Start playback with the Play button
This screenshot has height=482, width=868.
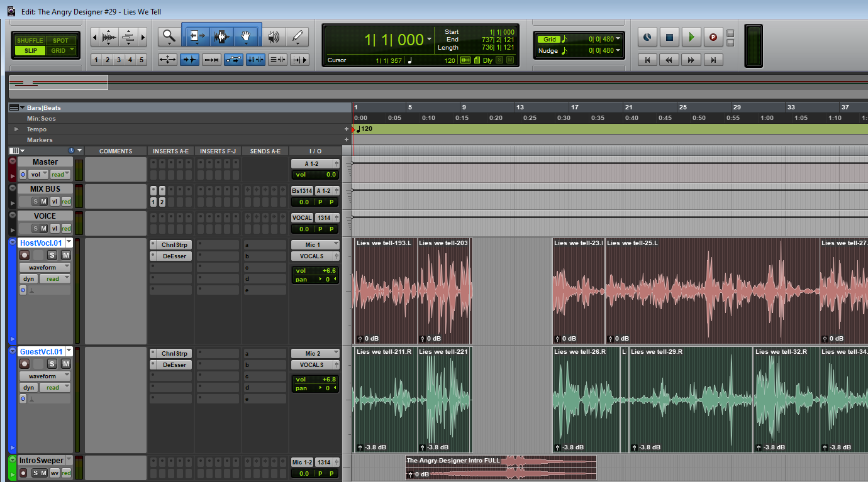[691, 37]
